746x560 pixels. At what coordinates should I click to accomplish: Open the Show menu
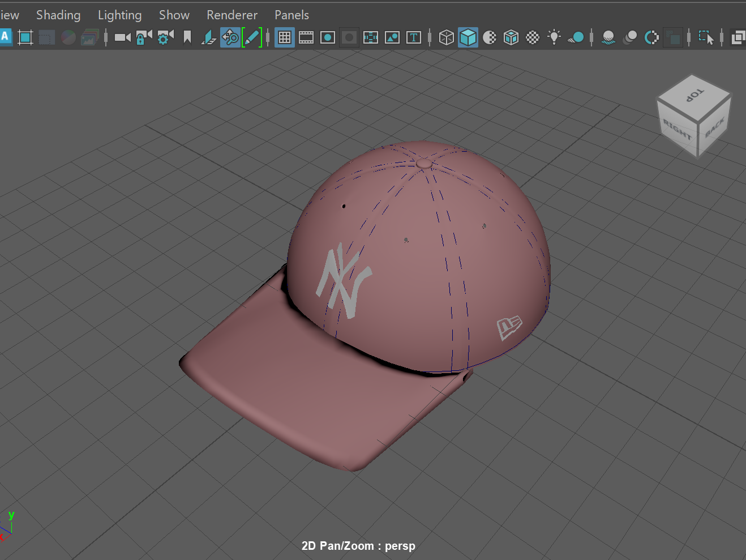point(174,15)
